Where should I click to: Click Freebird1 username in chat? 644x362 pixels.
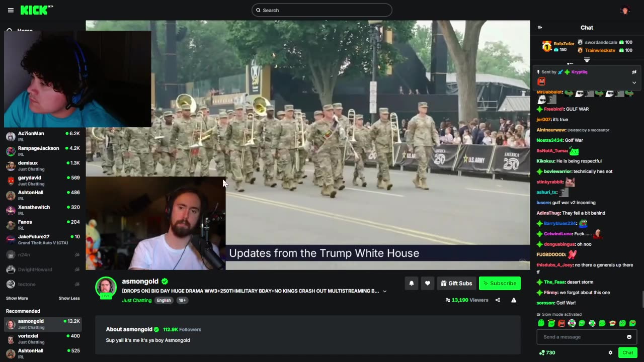pyautogui.click(x=554, y=109)
